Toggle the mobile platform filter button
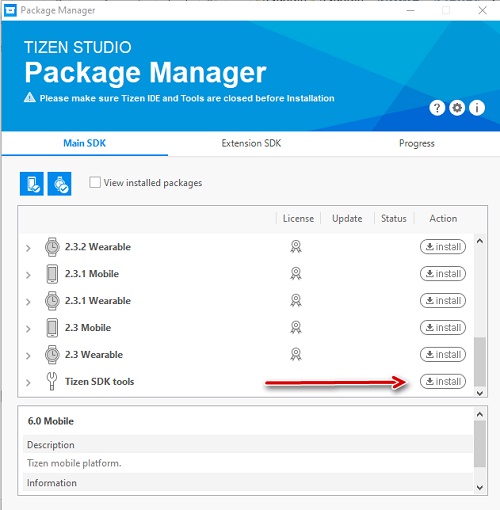500x510 pixels. 32,184
